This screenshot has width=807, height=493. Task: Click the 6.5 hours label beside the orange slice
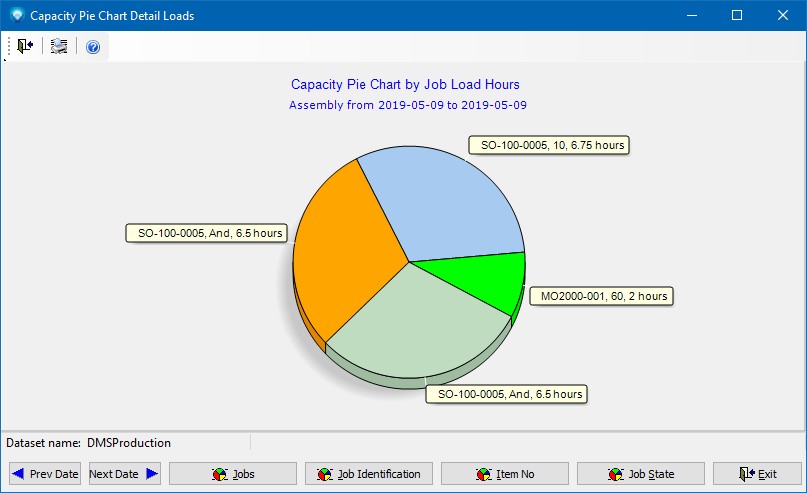tap(207, 233)
